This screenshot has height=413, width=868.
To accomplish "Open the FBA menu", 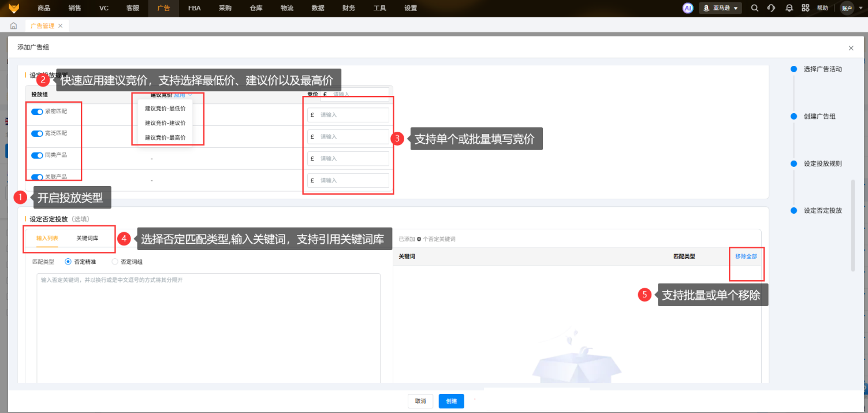I will (x=195, y=8).
